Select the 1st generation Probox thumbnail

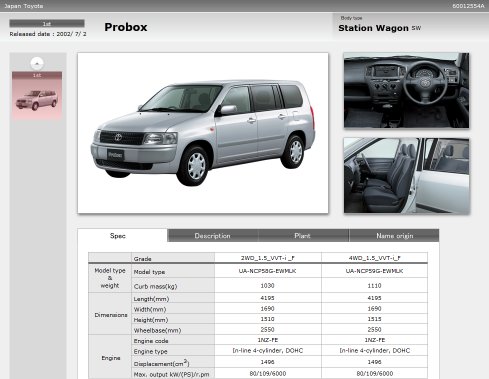37,96
